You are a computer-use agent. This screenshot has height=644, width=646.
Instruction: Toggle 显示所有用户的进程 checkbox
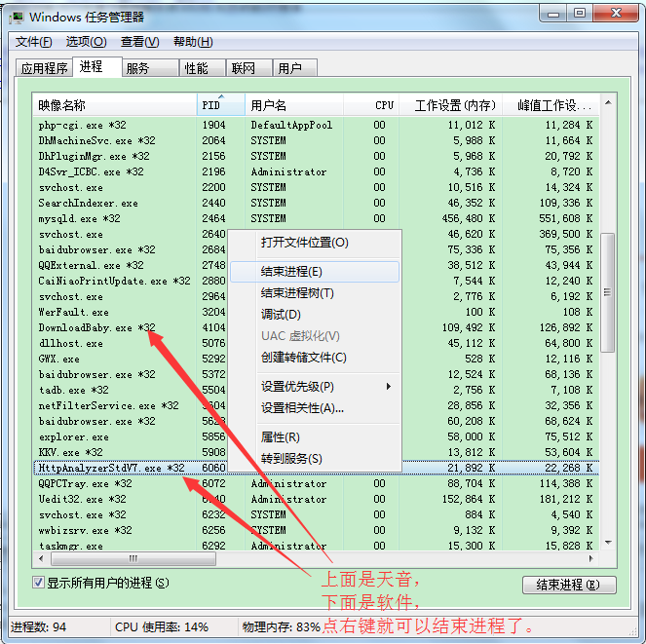38,583
